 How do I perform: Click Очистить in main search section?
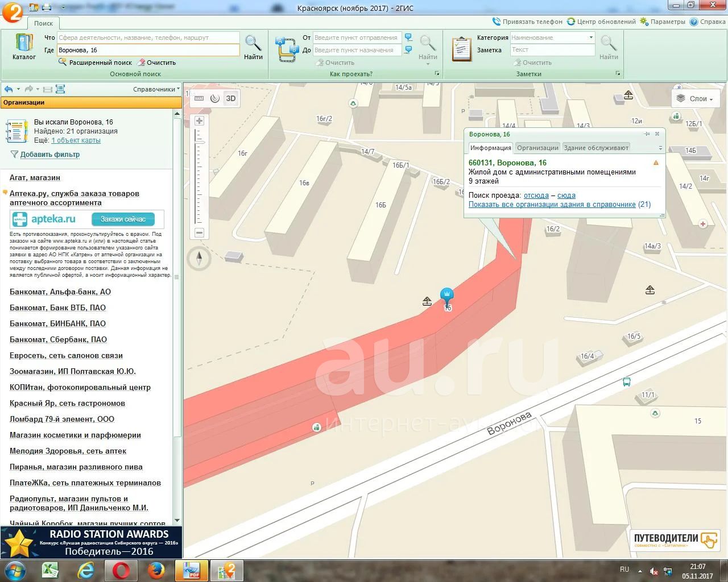coord(156,63)
